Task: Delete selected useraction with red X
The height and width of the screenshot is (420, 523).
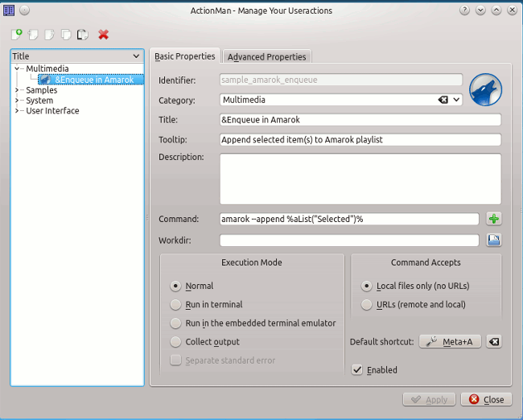Action: pyautogui.click(x=104, y=35)
